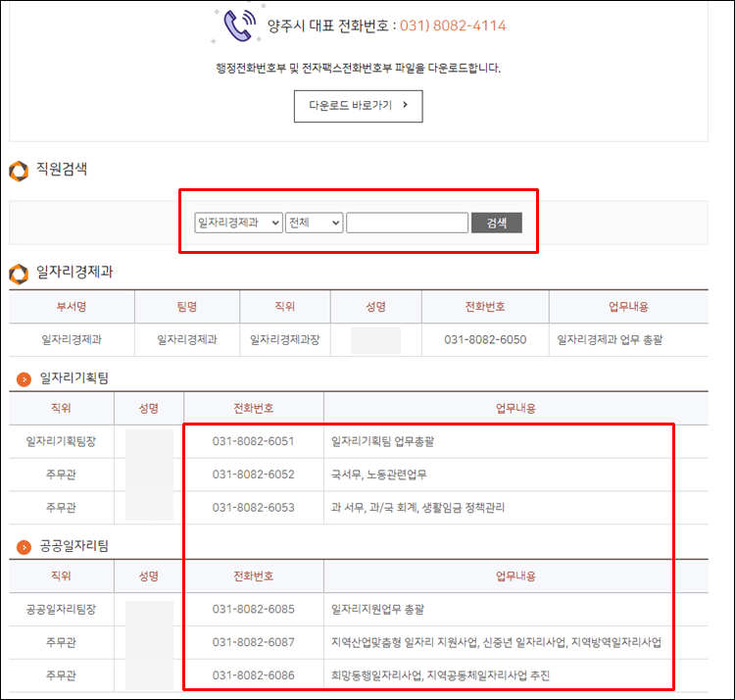
Task: Click the representative number 031) 8082-4114
Action: (453, 25)
